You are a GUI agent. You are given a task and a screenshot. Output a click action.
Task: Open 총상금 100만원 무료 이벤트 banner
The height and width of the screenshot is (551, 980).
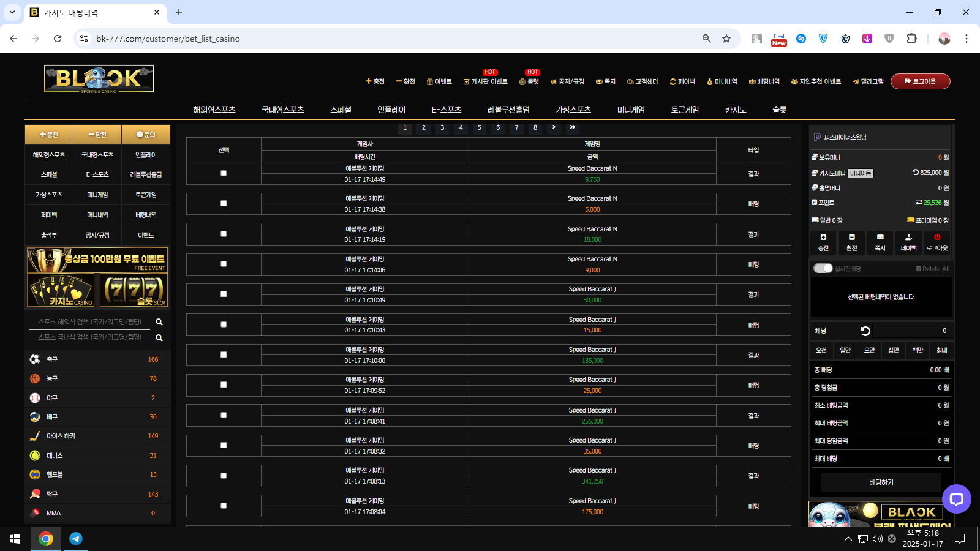97,260
